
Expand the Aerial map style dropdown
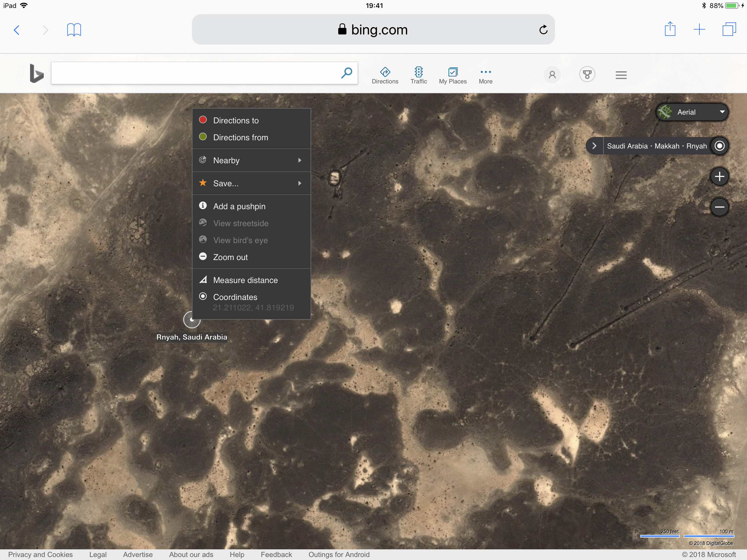click(x=692, y=112)
